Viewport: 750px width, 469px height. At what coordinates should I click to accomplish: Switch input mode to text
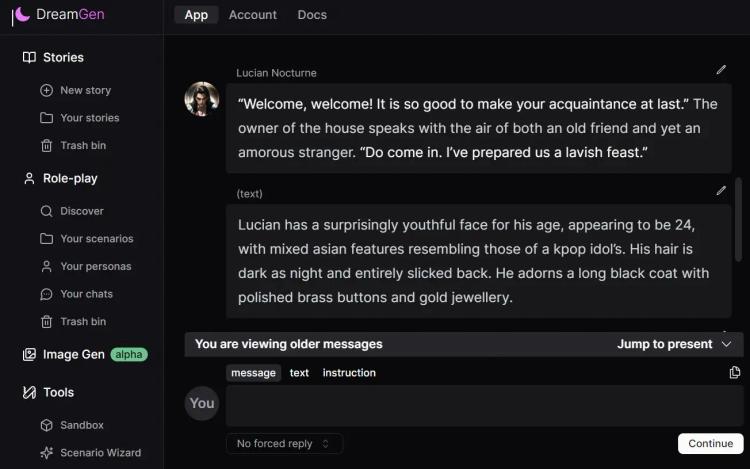299,373
